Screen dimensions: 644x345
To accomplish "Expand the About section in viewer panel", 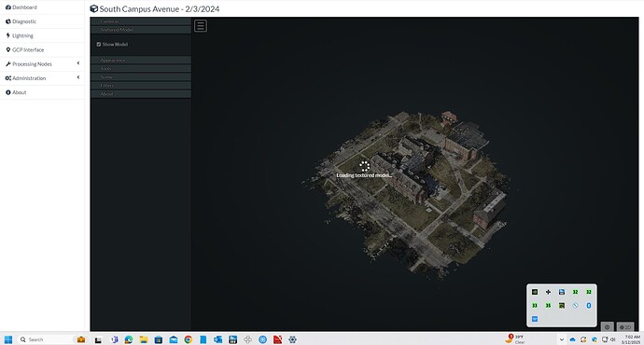I will (140, 94).
